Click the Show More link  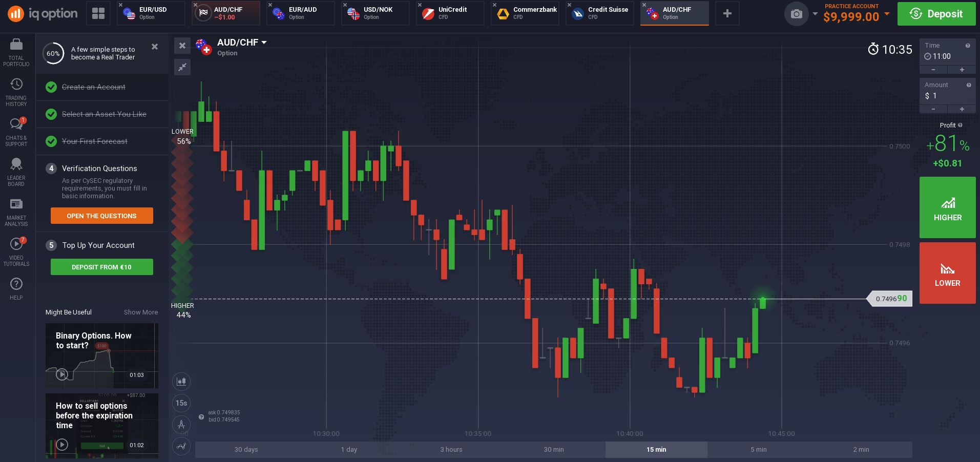click(x=141, y=312)
